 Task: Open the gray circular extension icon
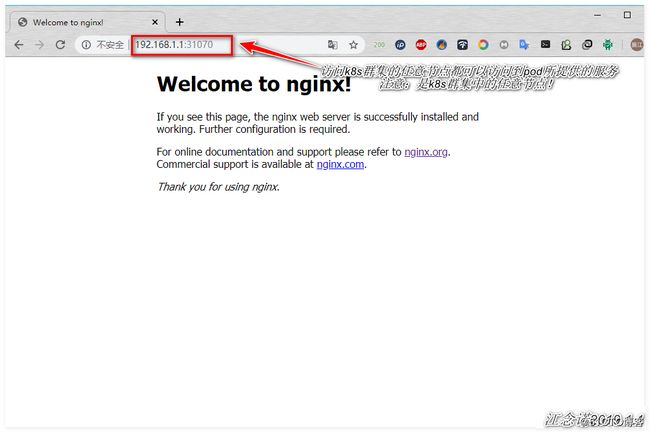504,45
